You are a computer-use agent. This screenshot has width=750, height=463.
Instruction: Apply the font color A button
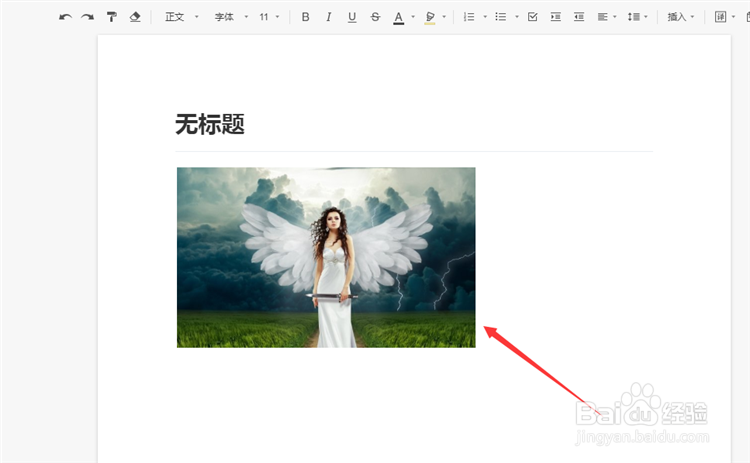click(398, 18)
